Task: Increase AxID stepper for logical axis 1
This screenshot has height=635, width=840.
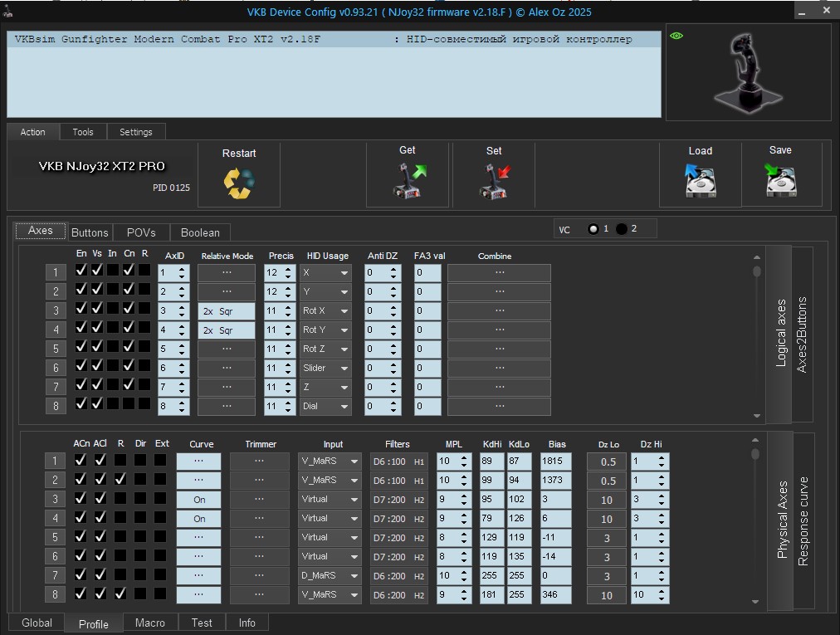Action: point(182,270)
